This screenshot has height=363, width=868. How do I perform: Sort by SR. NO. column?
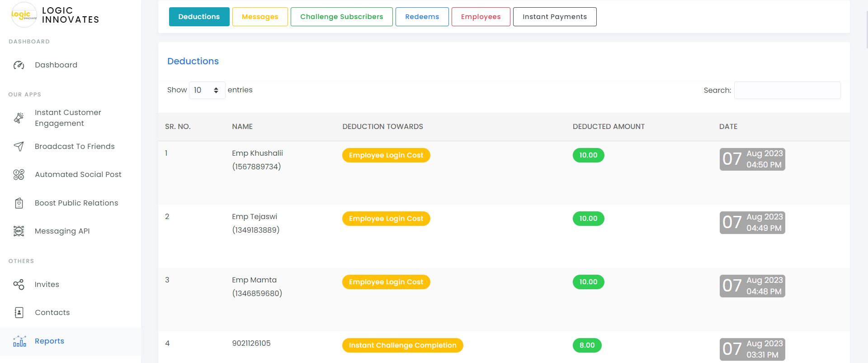[x=178, y=127]
